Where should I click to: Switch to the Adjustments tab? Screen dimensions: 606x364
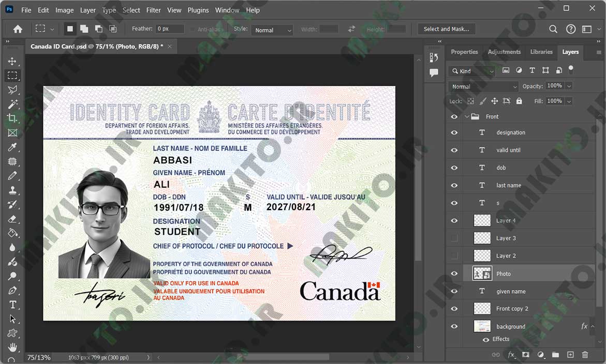pos(504,52)
